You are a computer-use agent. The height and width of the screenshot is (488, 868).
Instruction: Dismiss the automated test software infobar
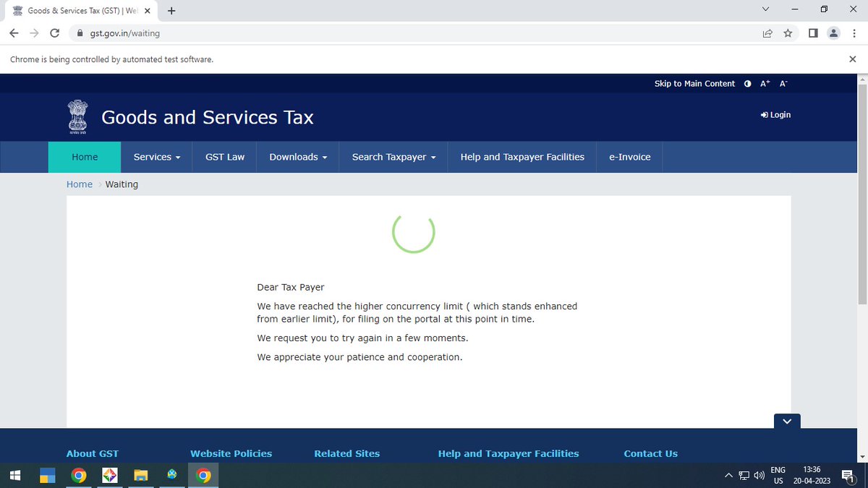852,59
